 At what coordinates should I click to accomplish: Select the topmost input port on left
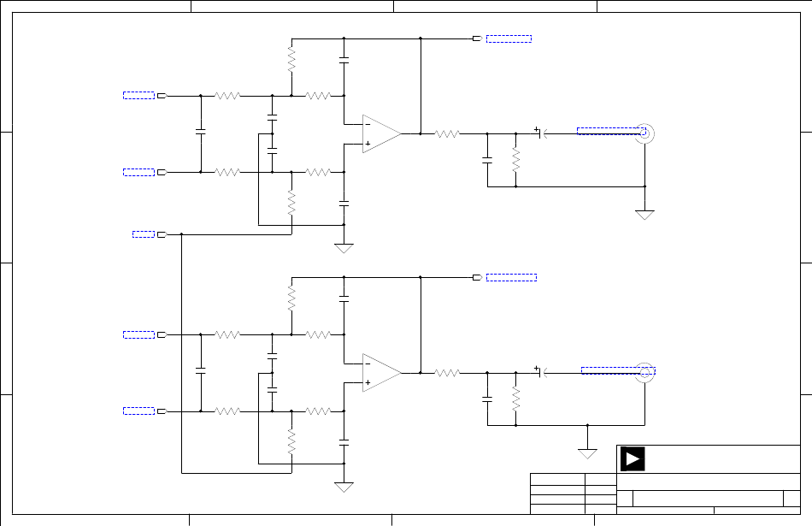pos(162,95)
